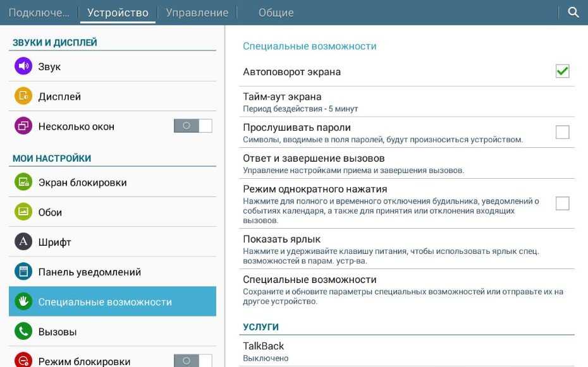Tap the green Экран блокировки icon
Image resolution: width=588 pixels, height=367 pixels.
click(x=23, y=182)
